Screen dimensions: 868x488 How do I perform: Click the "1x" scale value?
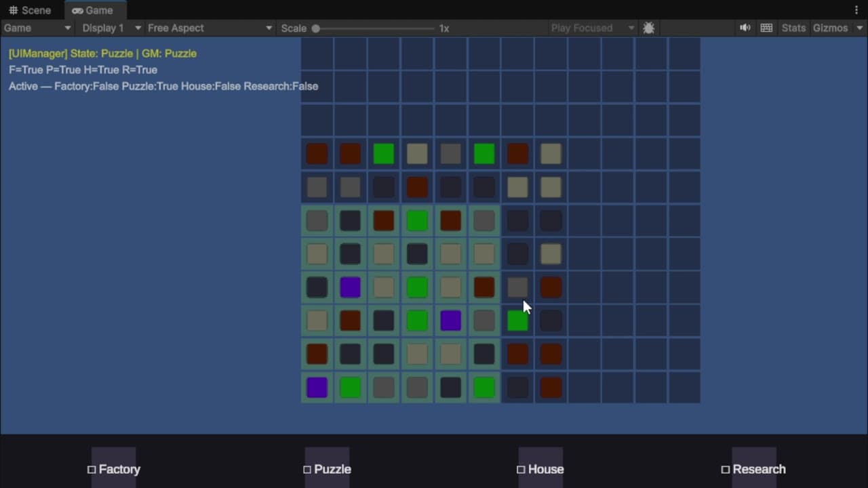point(444,28)
